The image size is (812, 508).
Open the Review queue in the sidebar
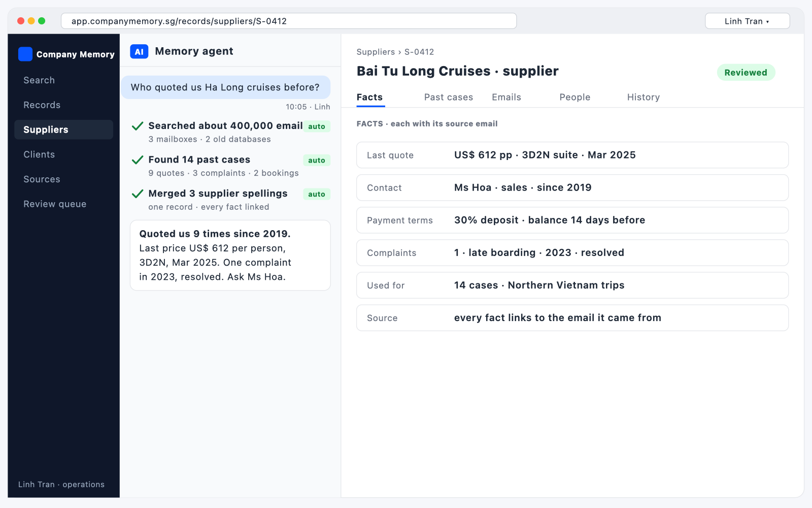64,204
